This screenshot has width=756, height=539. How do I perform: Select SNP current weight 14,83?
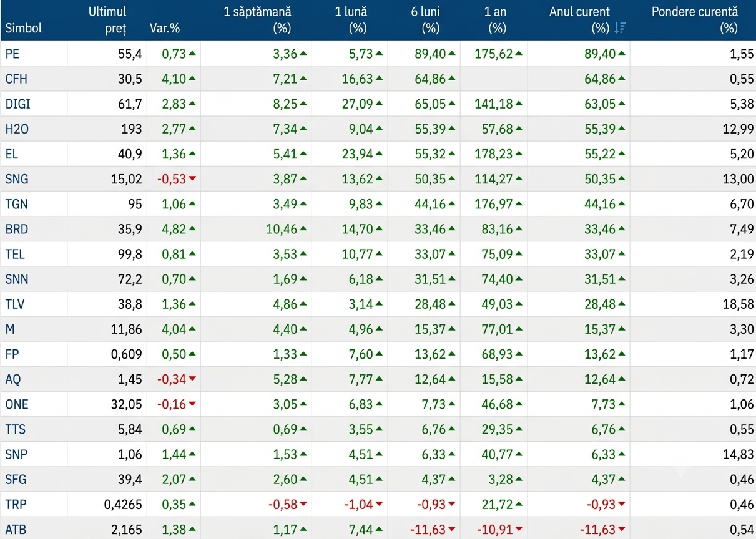click(737, 454)
